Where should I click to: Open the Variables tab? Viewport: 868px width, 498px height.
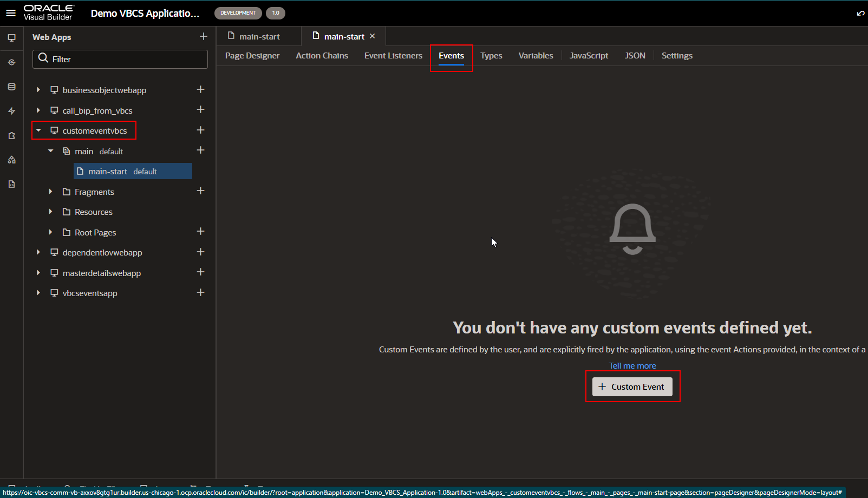[x=536, y=56]
